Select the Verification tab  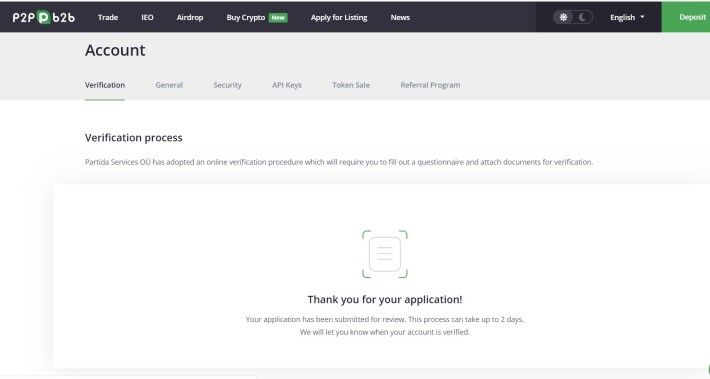[x=105, y=85]
